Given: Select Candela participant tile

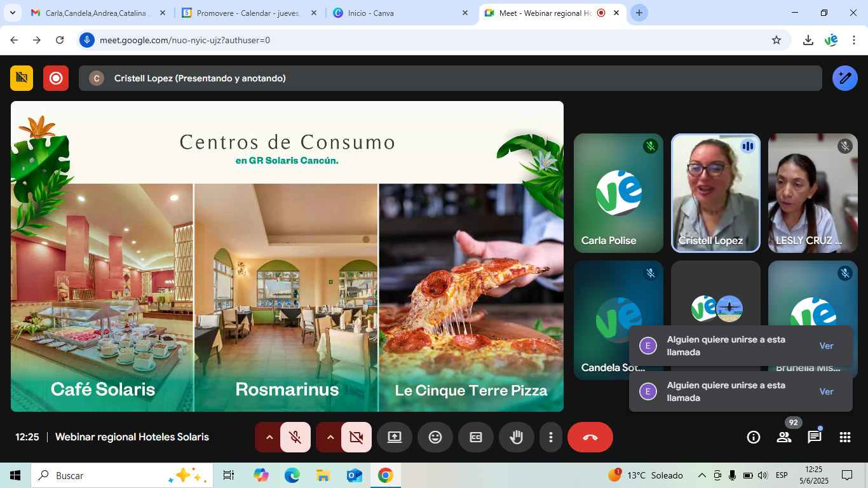Looking at the screenshot, I should click(618, 320).
